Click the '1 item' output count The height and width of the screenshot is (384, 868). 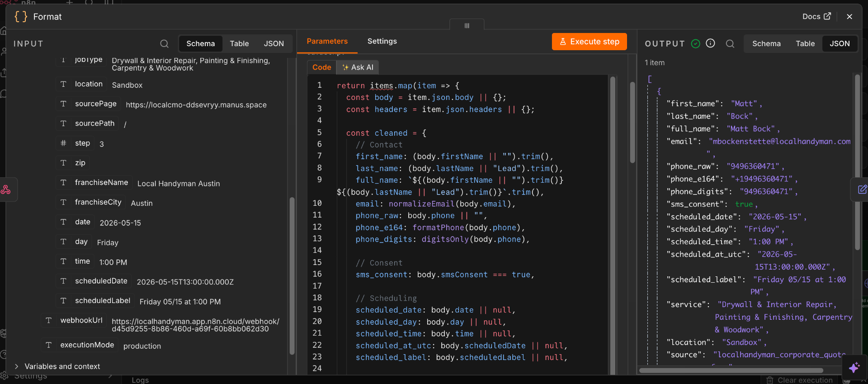coord(655,62)
